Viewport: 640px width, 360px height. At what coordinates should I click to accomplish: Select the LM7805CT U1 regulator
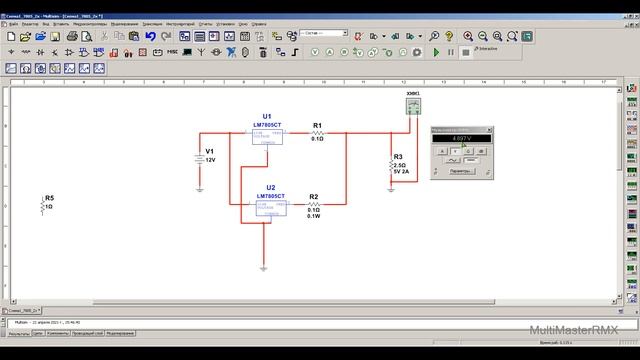[x=267, y=137]
